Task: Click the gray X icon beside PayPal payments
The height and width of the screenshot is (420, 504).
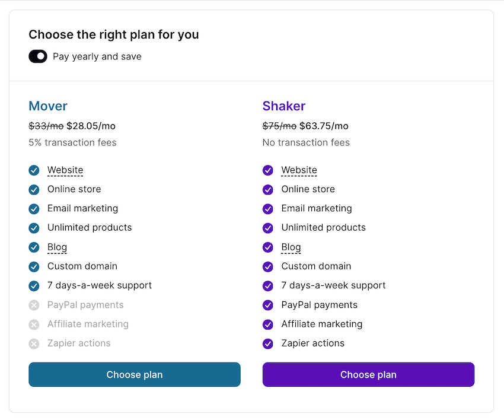Action: click(x=34, y=306)
